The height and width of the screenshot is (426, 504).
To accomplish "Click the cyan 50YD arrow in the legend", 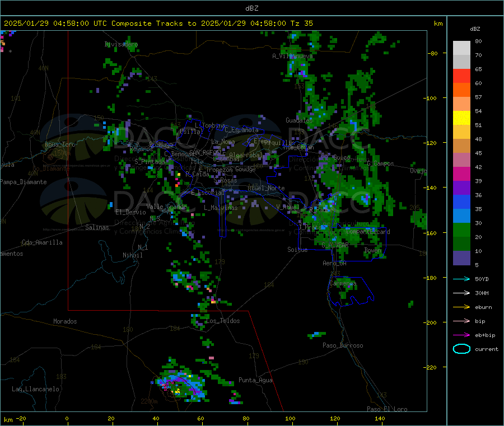I will tap(461, 279).
